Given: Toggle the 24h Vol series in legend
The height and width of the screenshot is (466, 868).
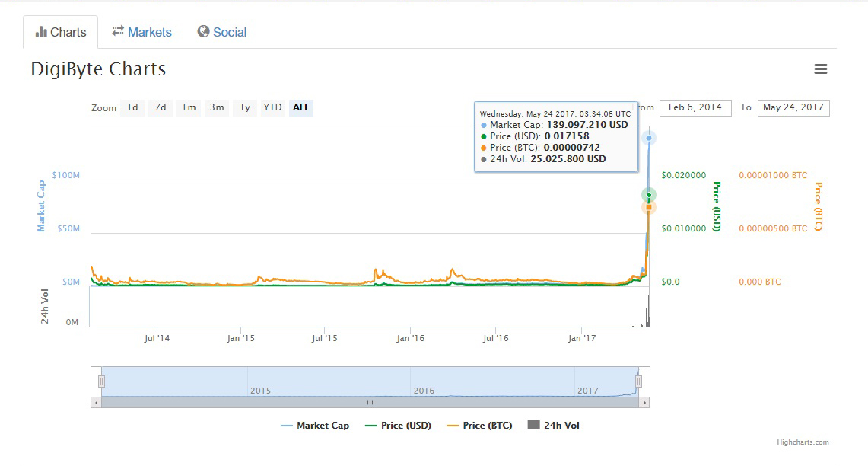Looking at the screenshot, I should [554, 426].
